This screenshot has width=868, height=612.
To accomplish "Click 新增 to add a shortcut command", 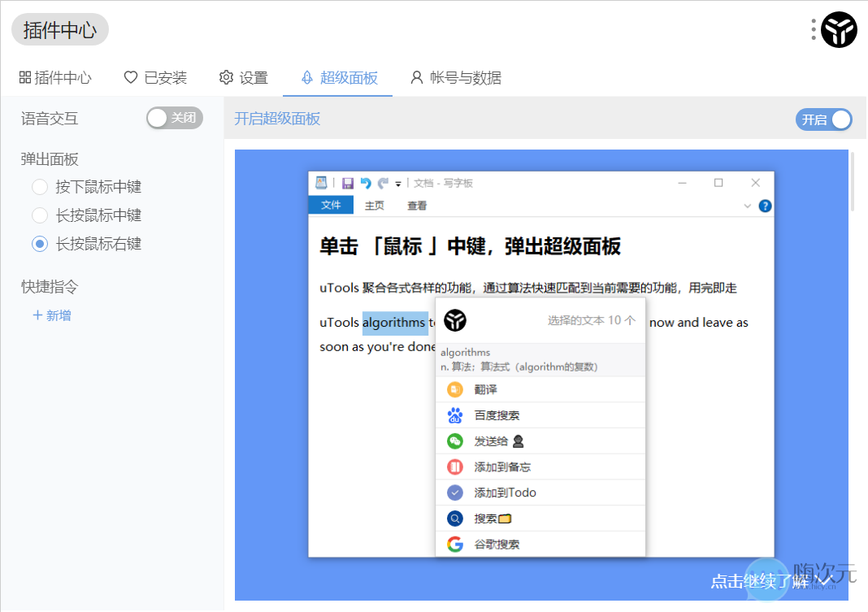I will click(54, 315).
